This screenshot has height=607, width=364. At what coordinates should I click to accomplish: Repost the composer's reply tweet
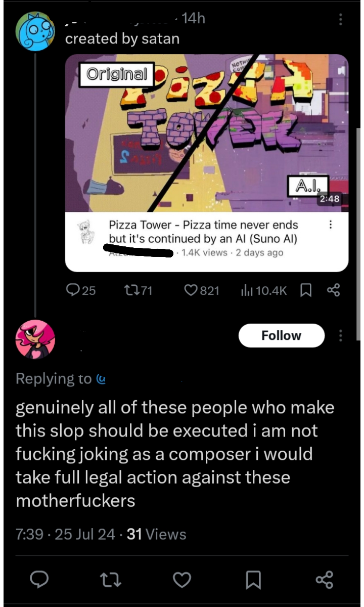[110, 579]
